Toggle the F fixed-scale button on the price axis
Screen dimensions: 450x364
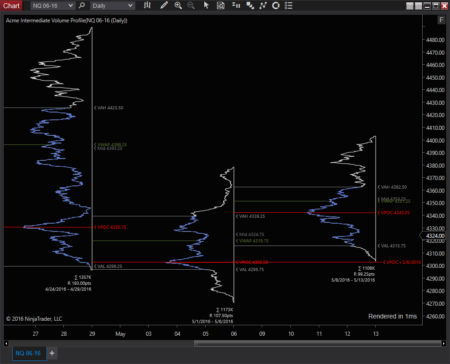pyautogui.click(x=441, y=20)
